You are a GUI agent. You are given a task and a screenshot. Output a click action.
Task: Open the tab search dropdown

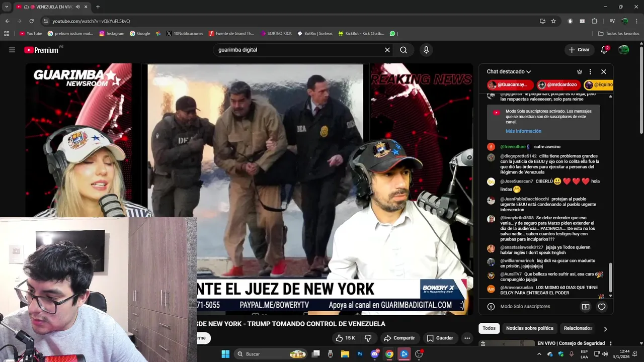(x=7, y=7)
